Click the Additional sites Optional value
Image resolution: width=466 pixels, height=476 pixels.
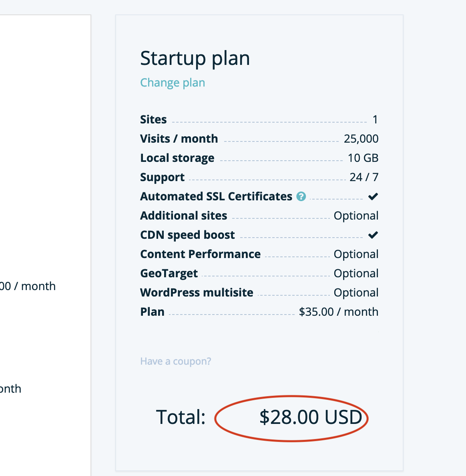[356, 216]
